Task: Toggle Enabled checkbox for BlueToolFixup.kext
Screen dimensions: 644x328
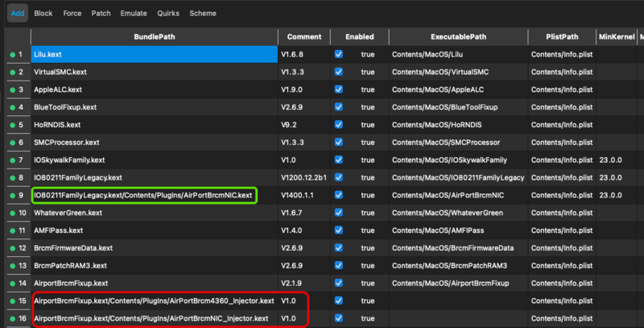Action: coord(338,107)
